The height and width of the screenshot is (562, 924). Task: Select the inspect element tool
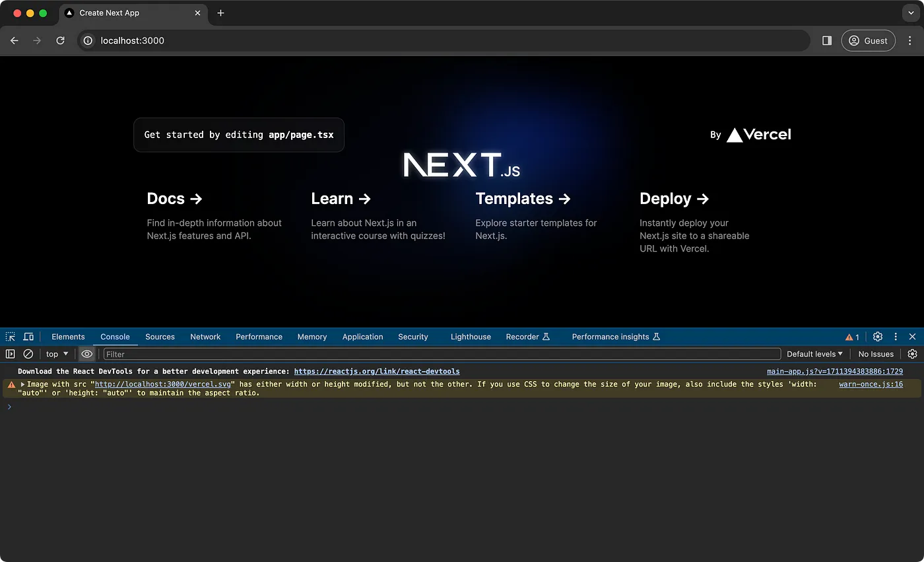(x=10, y=336)
